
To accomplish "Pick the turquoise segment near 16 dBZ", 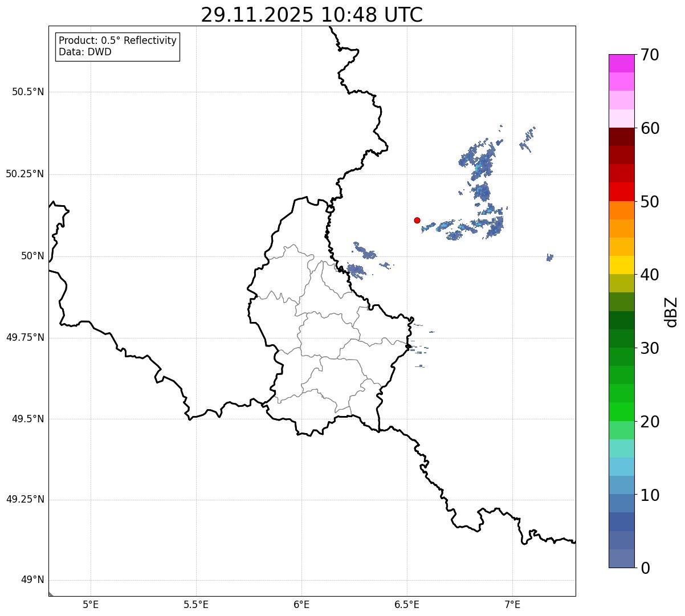I will click(621, 448).
